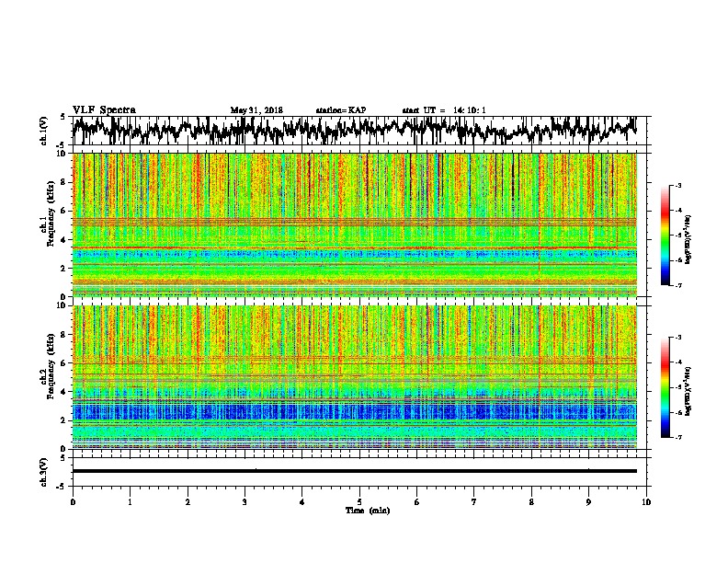Click the ch.1 voltage waveform trace

[x=354, y=131]
